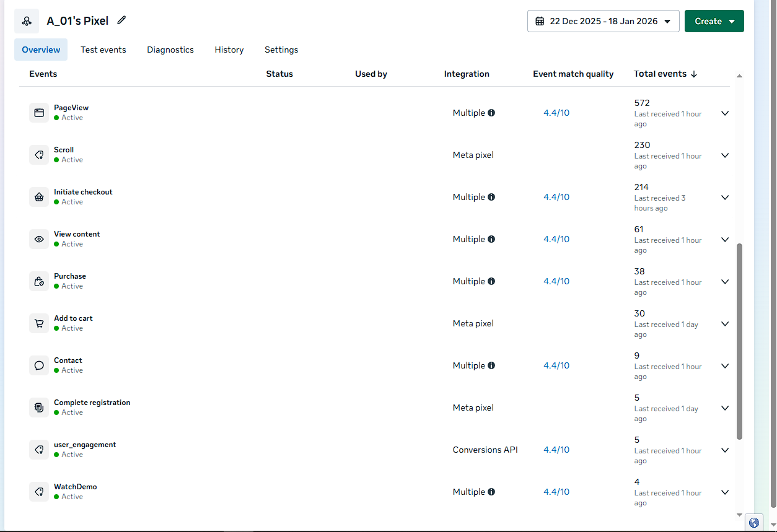Click the info icon beside PageView's Multiple integration
The height and width of the screenshot is (532, 777).
(491, 113)
